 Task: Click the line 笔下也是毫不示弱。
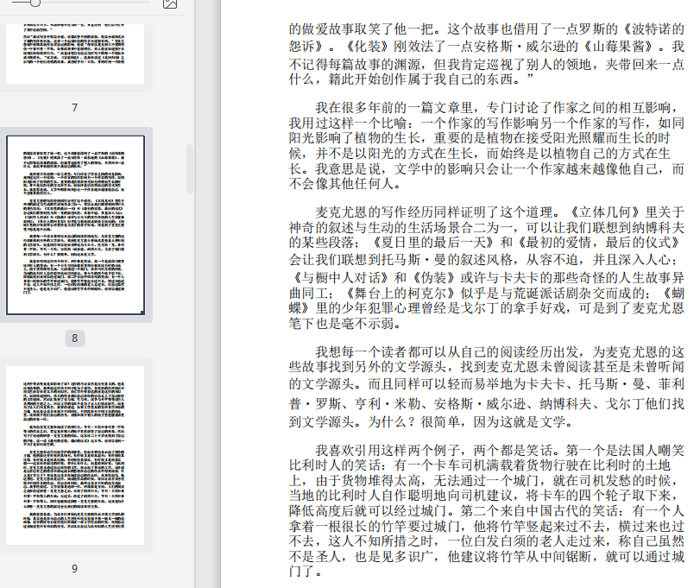(344, 323)
